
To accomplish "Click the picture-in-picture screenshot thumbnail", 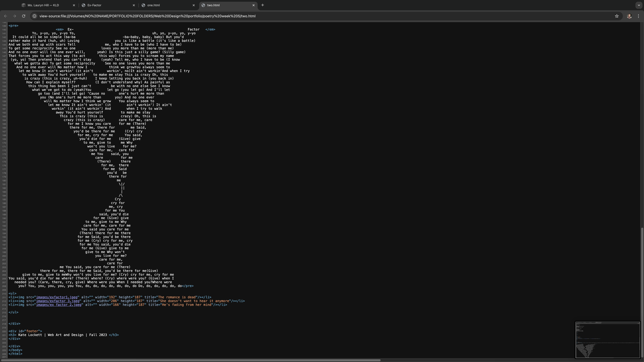I will [607, 340].
